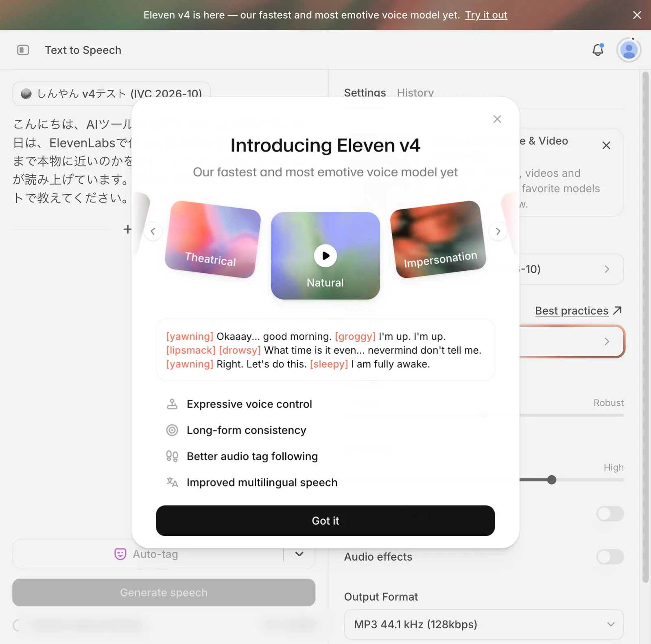Show previous voice style in carousel
The height and width of the screenshot is (644, 651).
tap(153, 231)
